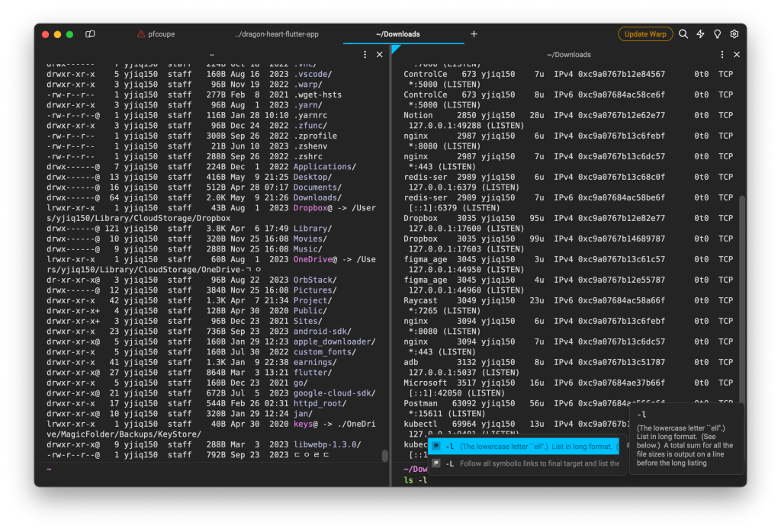Click the apple_downloader/ directory name
781x532 pixels.
point(335,342)
